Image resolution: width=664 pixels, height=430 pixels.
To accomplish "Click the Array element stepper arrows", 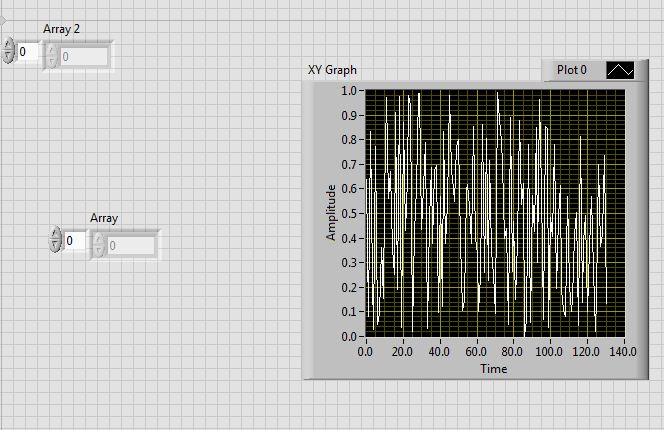I will [98, 244].
